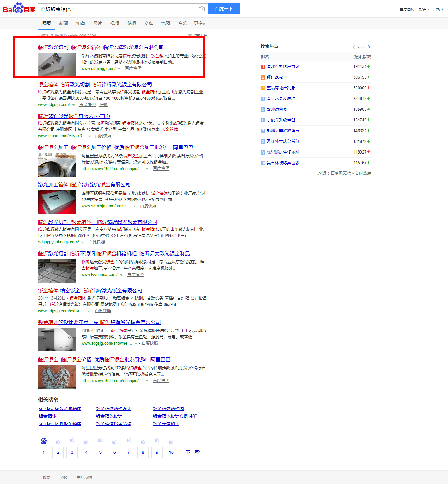
Task: Click related search 钣金箱体结构设计
Action: click(x=113, y=408)
